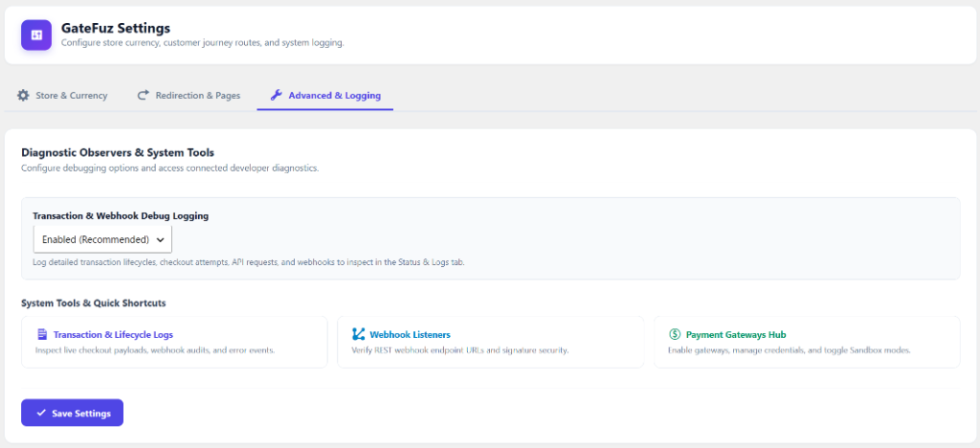The width and height of the screenshot is (980, 448).
Task: Open the Debug Logging dropdown set to Enabled (Recommended)
Action: coord(102,239)
